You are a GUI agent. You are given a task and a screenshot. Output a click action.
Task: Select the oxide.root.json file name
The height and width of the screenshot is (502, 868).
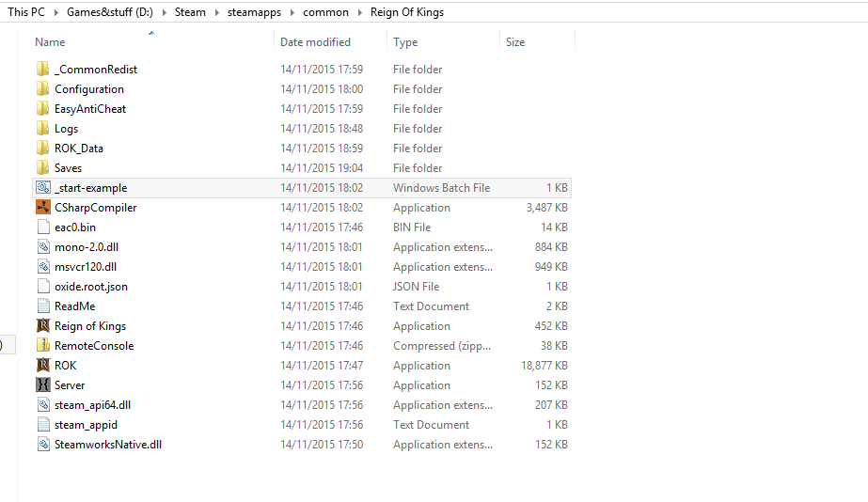click(x=91, y=287)
